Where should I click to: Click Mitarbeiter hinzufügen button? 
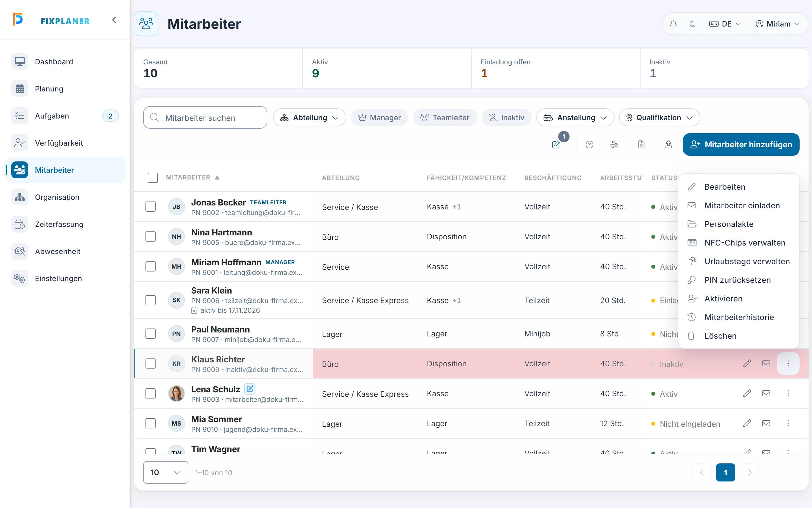[741, 144]
